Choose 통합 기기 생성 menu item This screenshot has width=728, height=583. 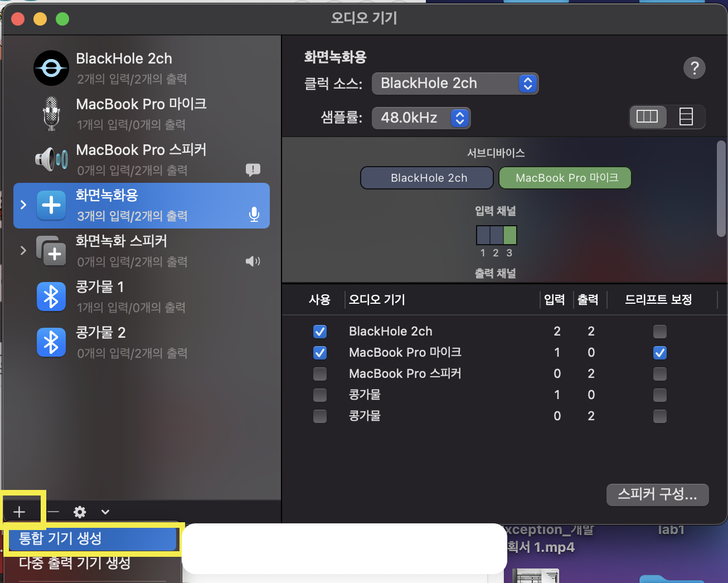click(x=93, y=538)
